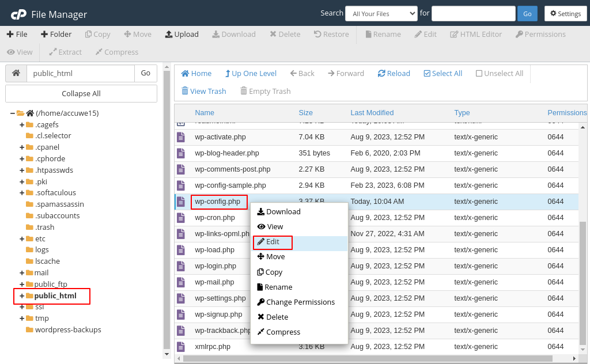
Task: Click the toolbar View button
Action: pyautogui.click(x=20, y=52)
